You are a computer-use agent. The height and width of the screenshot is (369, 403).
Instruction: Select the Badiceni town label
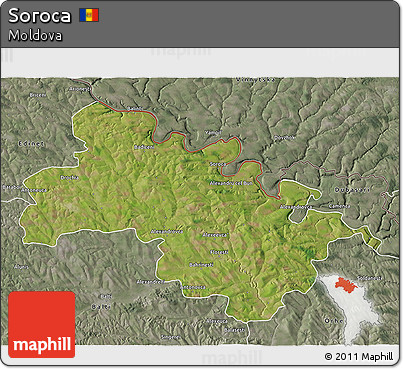click(x=144, y=147)
